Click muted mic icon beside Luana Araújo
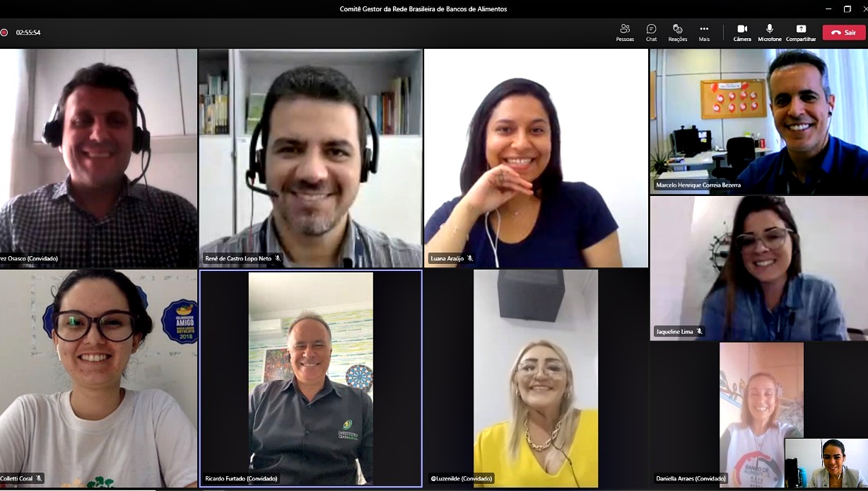Image resolution: width=868 pixels, height=491 pixels. tap(470, 259)
